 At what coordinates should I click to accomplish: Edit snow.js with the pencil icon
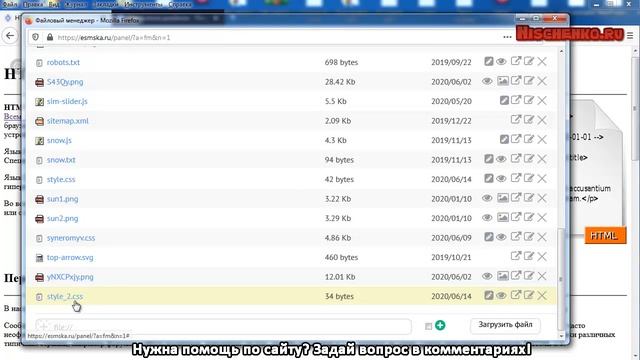[504, 140]
